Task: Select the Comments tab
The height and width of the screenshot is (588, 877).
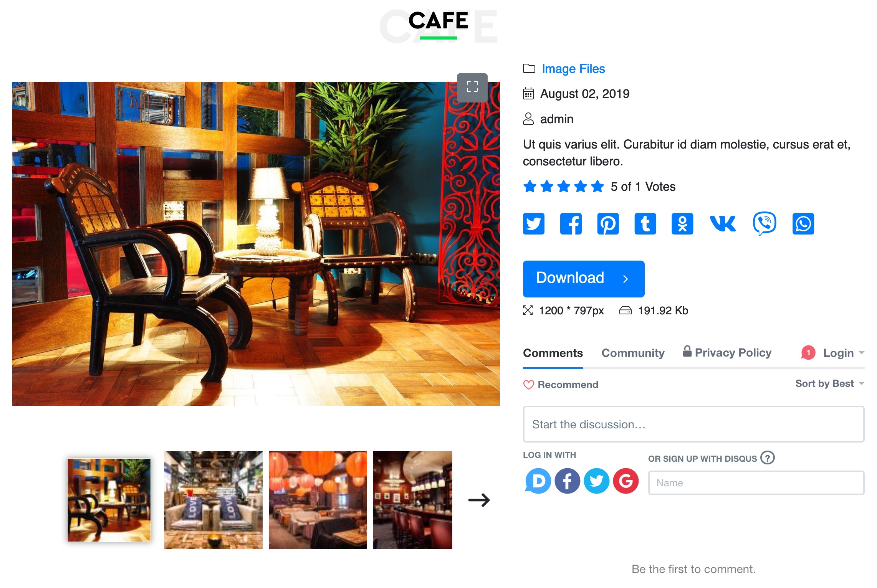Action: [553, 353]
